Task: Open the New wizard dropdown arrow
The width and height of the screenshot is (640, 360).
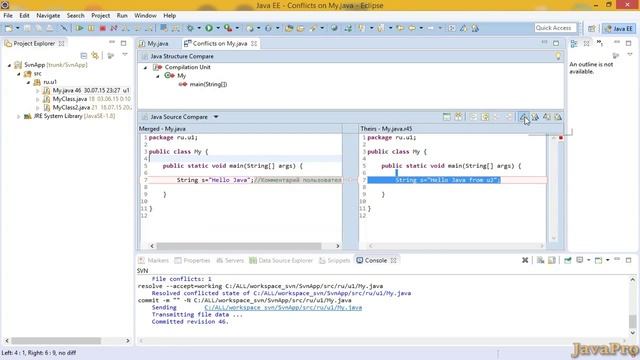Action: [x=18, y=28]
